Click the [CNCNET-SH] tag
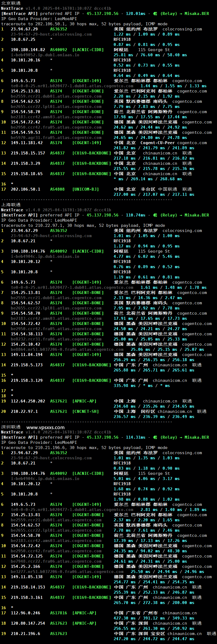Image resolution: width=217 pixels, height=644 pixels. [86, 411]
